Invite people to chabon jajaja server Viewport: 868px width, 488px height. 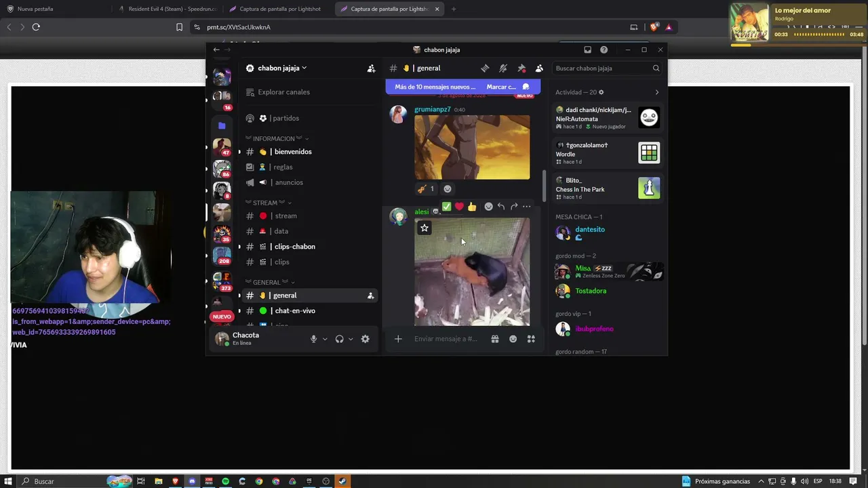pyautogui.click(x=371, y=68)
